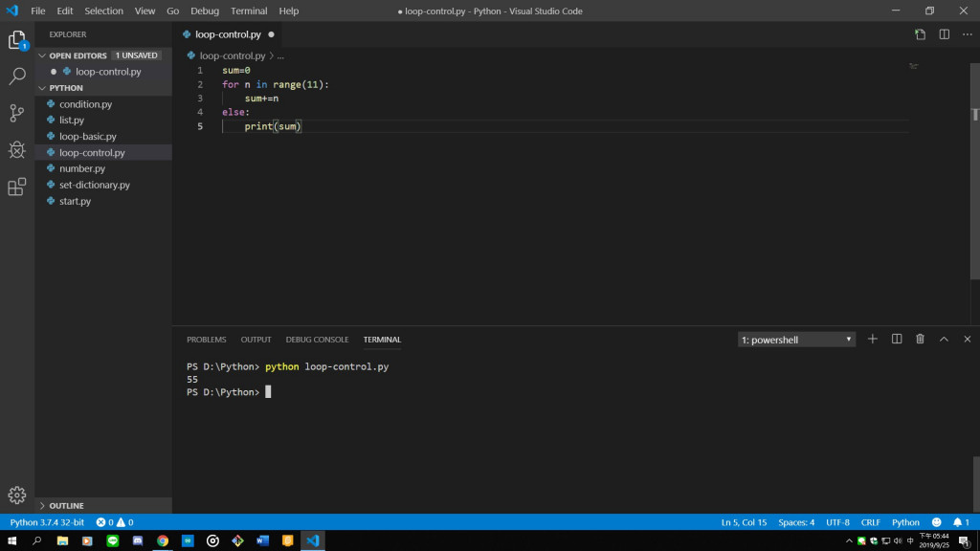This screenshot has width=980, height=551.
Task: Open File Explorer from the taskbar
Action: click(x=62, y=541)
